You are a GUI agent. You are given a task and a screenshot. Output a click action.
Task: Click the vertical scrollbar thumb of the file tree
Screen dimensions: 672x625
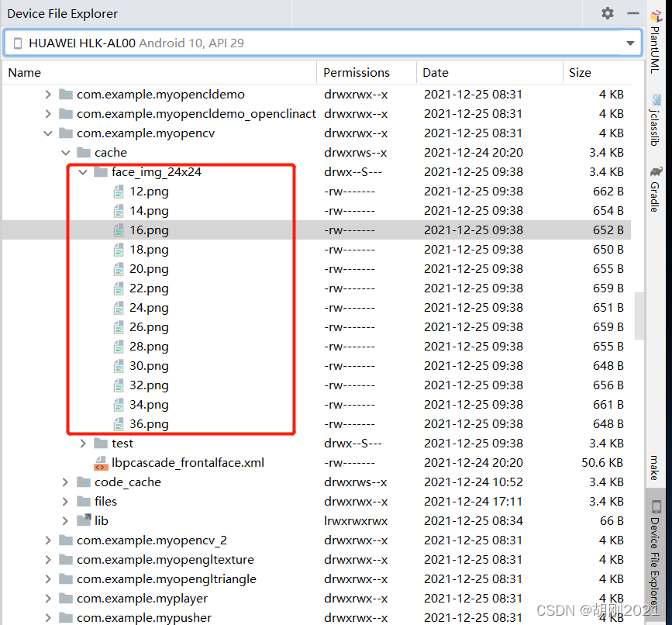[x=639, y=316]
